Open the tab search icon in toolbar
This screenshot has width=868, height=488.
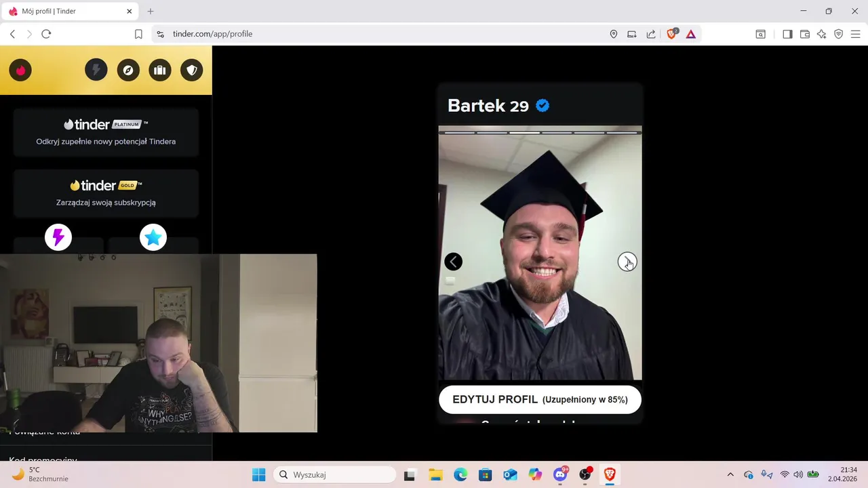tap(761, 34)
